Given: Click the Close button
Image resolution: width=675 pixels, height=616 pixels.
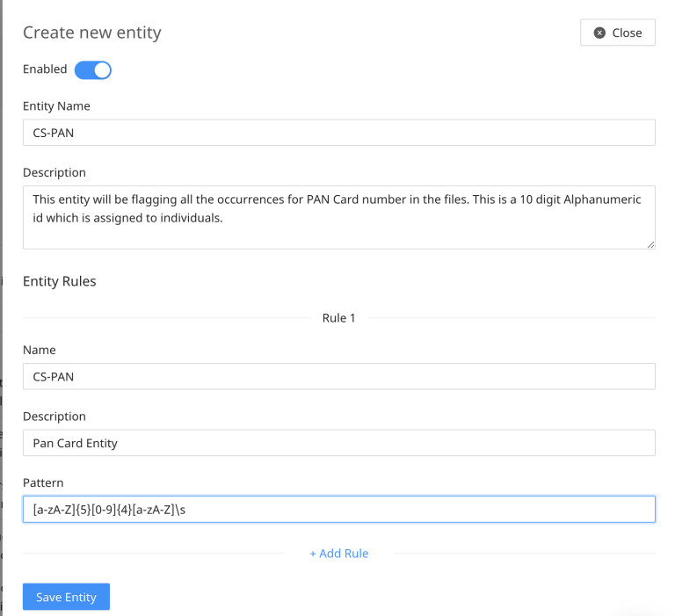Looking at the screenshot, I should 617,33.
